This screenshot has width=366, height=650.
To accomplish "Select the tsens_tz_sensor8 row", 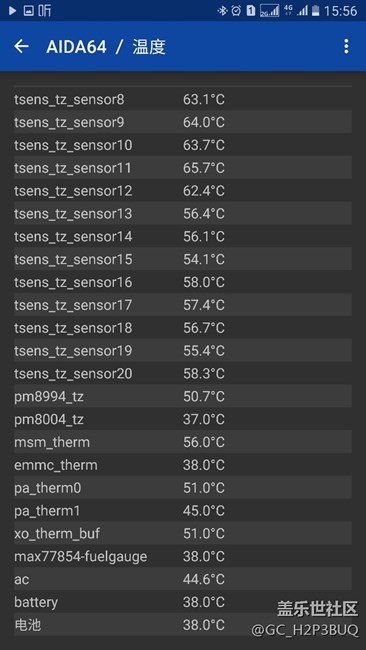I will click(183, 99).
